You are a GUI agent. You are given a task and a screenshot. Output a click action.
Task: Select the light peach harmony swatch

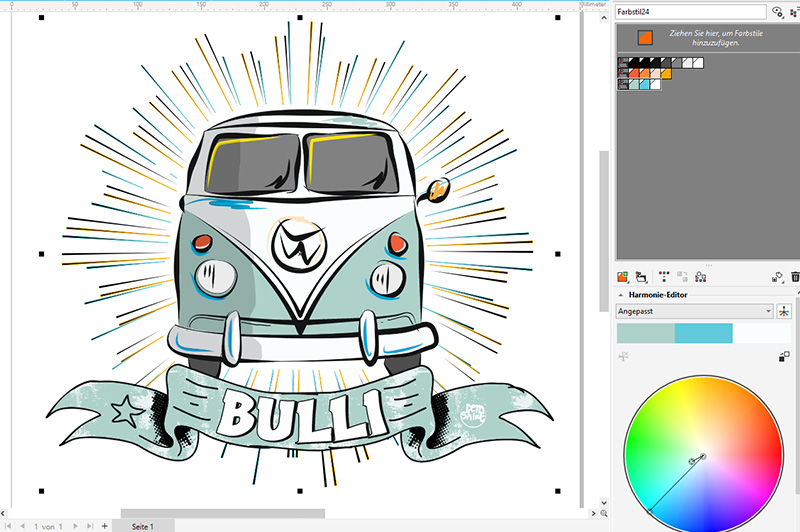pos(655,73)
